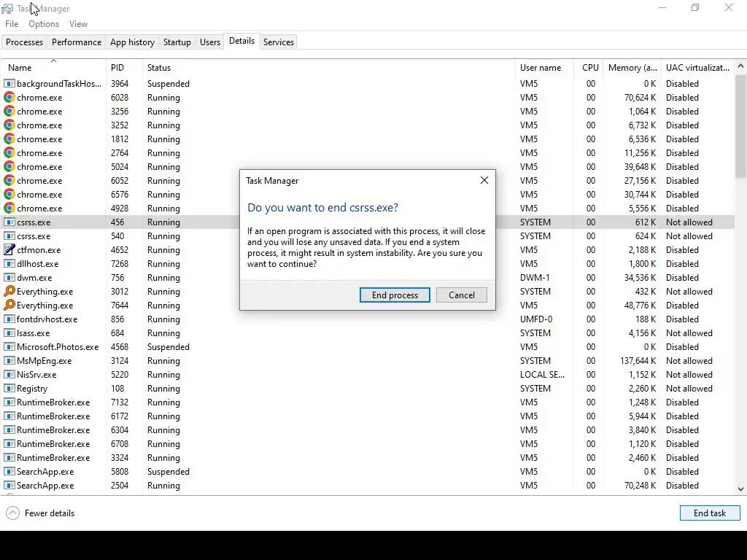Click the ctfmon.exe pen icon
747x560 pixels.
9,250
